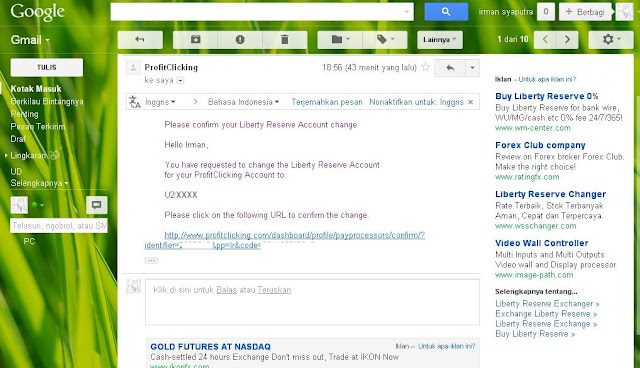Viewport: 640px width, 368px height.
Task: Delete this email with trash icon
Action: click(x=285, y=40)
